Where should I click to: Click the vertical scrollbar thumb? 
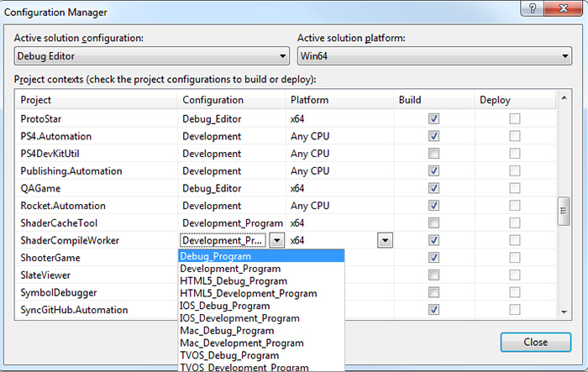(564, 211)
